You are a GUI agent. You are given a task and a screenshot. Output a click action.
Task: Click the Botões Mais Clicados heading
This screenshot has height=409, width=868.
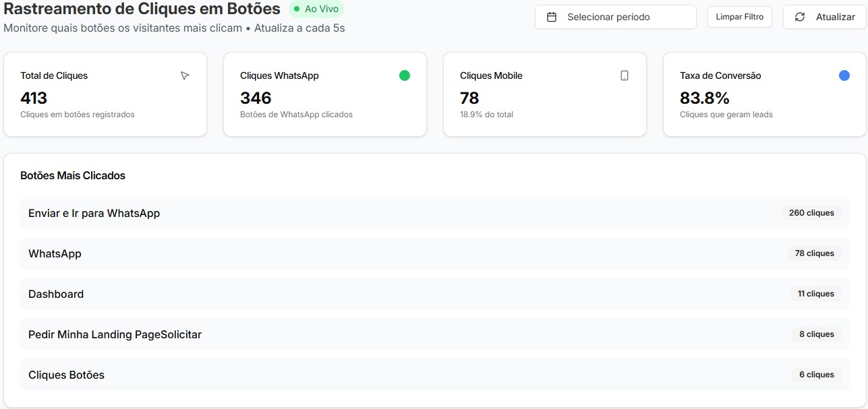tap(73, 175)
